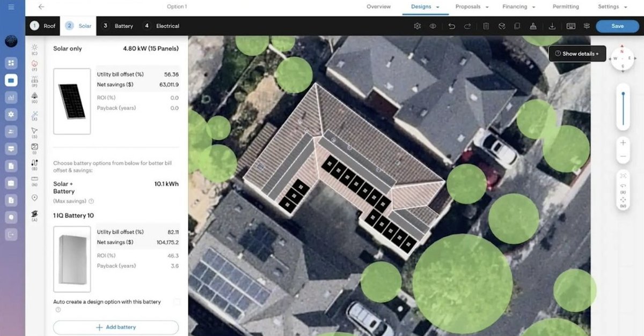
Task: Redo the last design action
Action: tap(467, 26)
